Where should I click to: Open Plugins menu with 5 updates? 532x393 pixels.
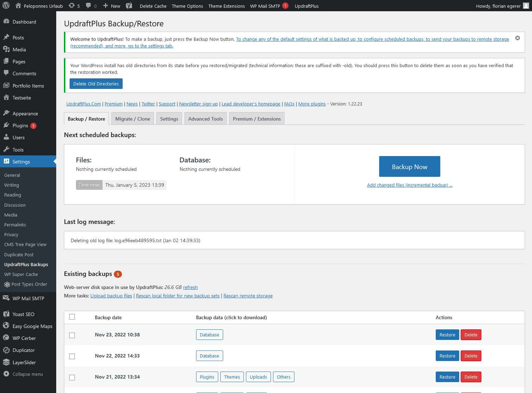tap(28, 125)
